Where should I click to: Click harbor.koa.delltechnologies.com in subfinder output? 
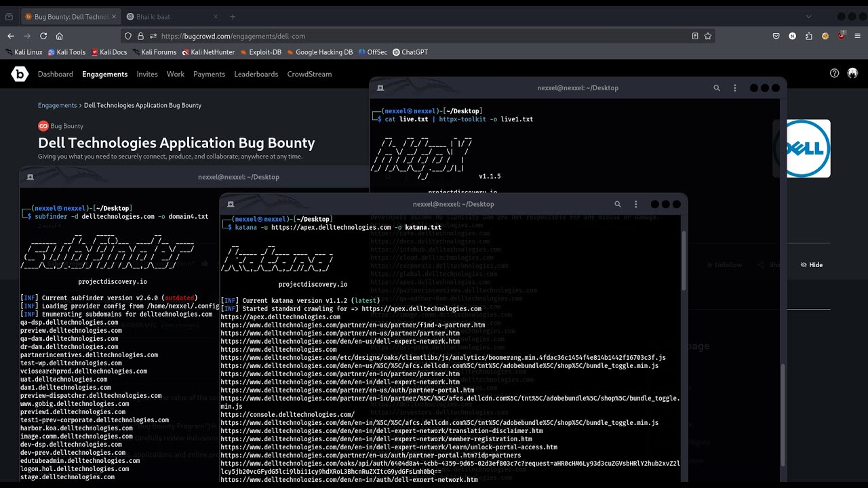tap(77, 428)
